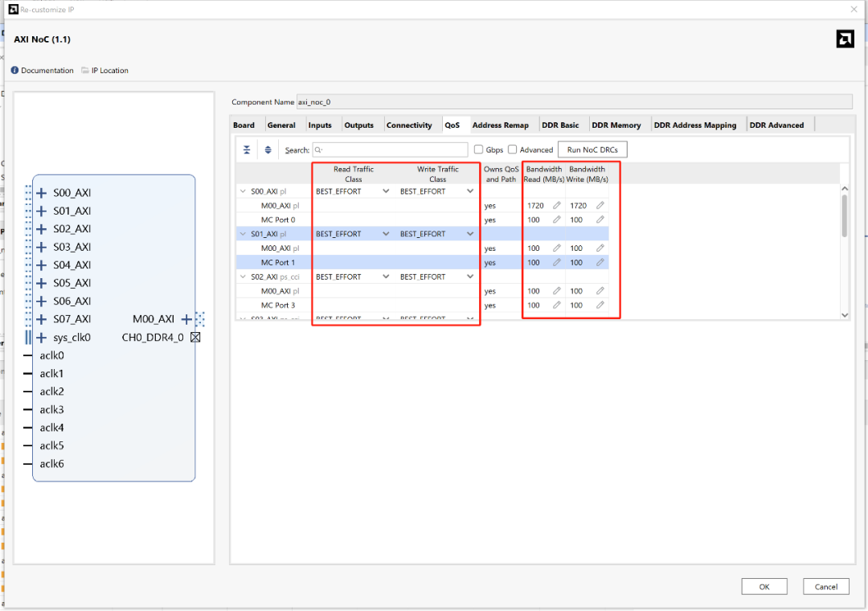Open S00_AXI Read Traffic Class dropdown

click(386, 191)
